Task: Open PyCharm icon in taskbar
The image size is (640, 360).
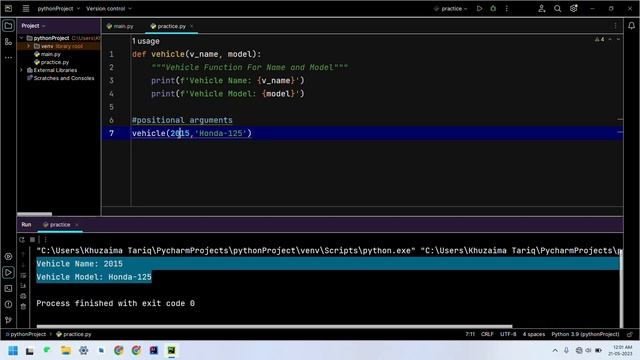Action: tap(171, 351)
